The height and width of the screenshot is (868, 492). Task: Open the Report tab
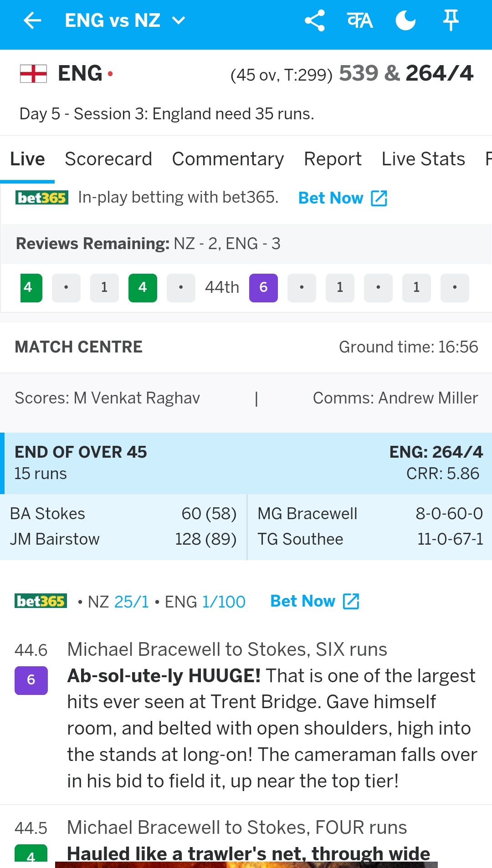click(x=333, y=159)
